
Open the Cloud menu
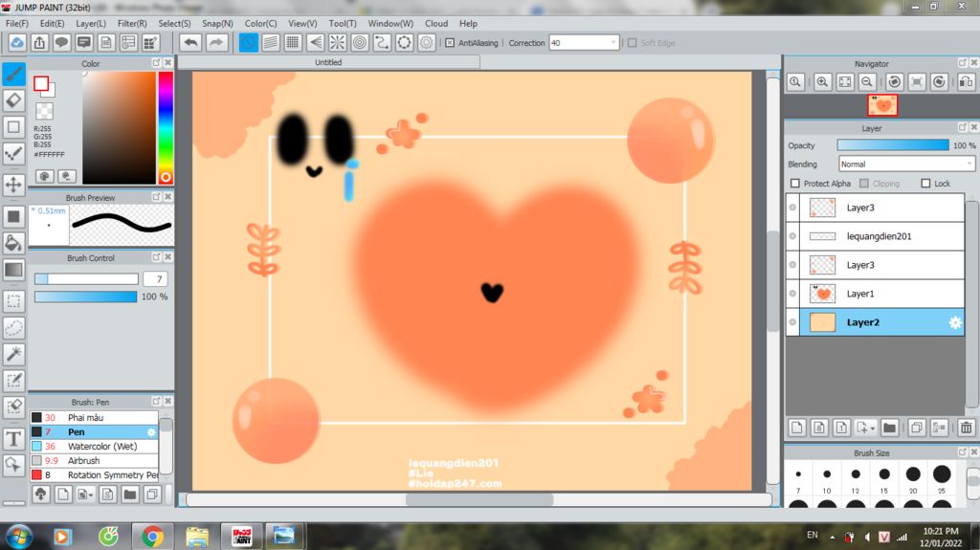tap(436, 23)
